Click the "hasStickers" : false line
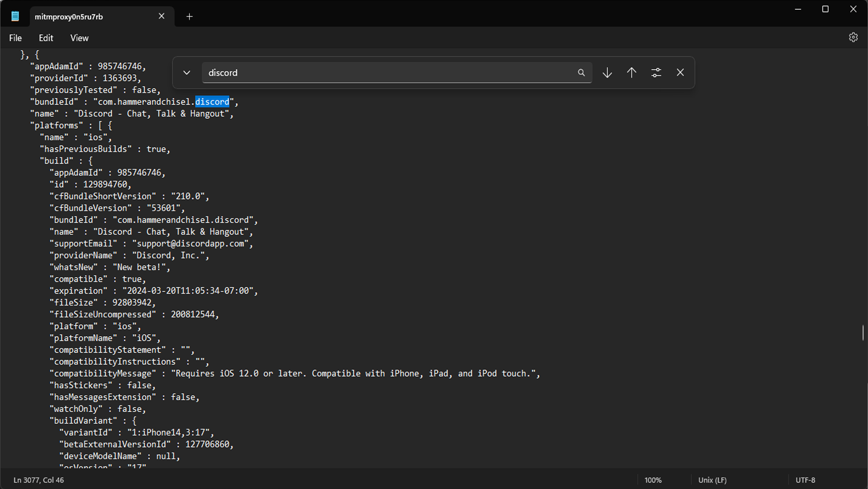This screenshot has width=868, height=489. 103,385
